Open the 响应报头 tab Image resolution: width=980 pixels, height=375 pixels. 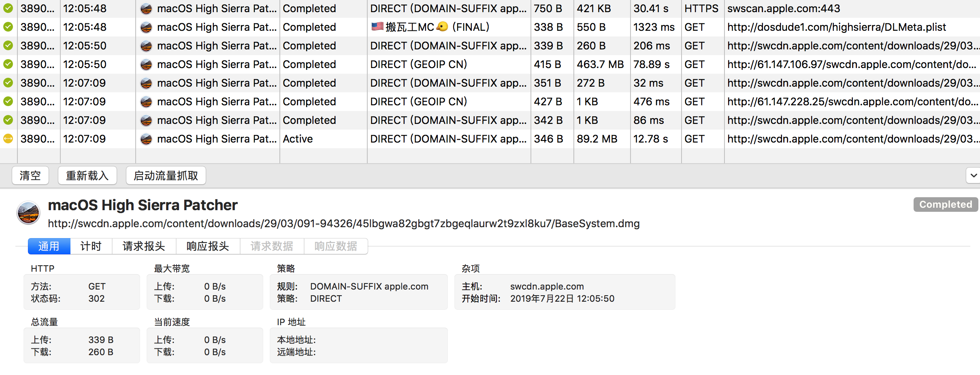pyautogui.click(x=208, y=246)
